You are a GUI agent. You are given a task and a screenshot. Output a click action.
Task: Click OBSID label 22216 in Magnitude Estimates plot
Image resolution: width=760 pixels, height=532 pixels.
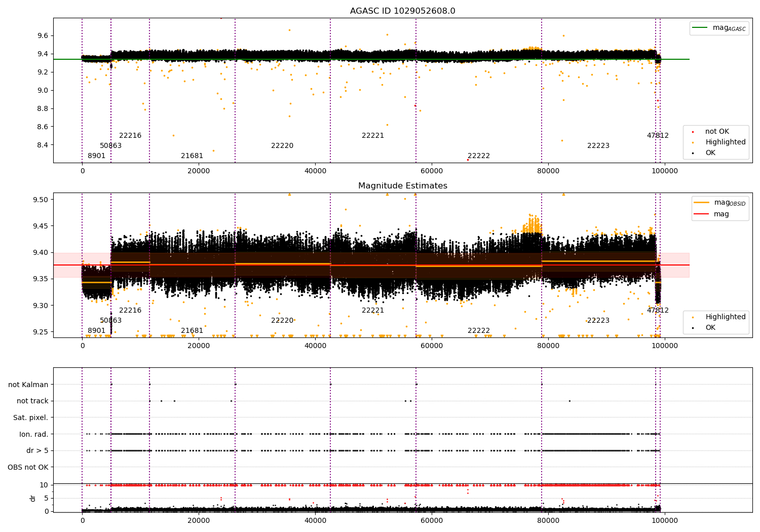click(x=130, y=311)
